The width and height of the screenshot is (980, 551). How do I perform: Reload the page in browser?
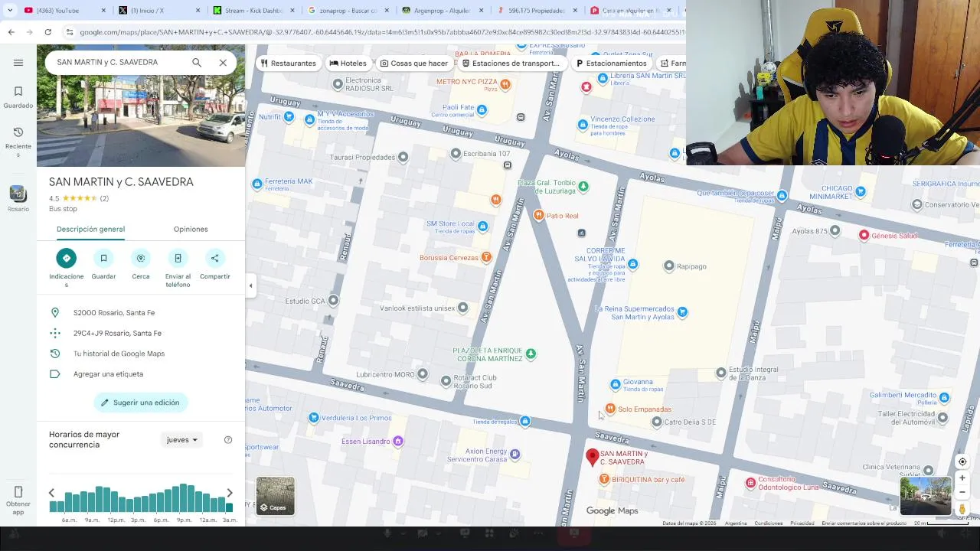[x=47, y=32]
